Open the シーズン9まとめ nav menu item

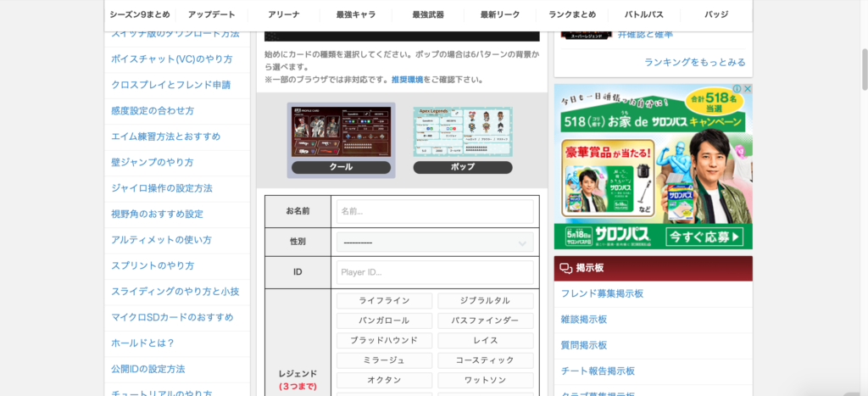click(140, 14)
